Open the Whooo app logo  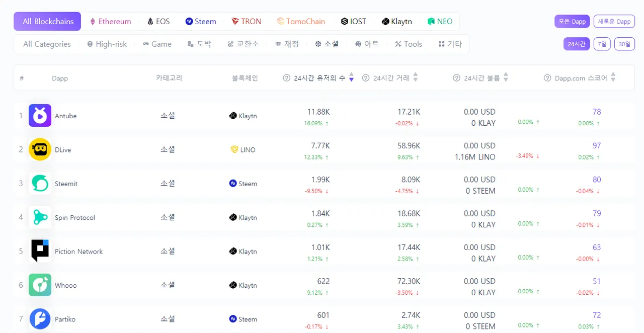coord(40,285)
